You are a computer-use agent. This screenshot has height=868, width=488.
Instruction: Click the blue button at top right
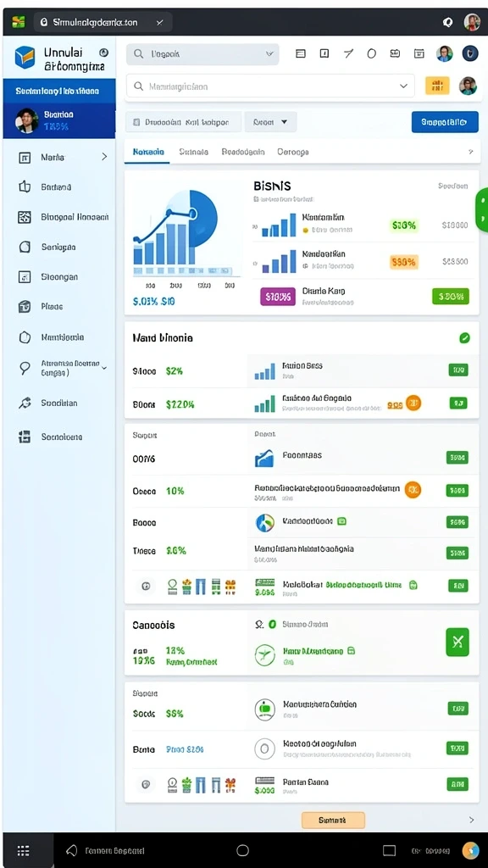pos(445,122)
